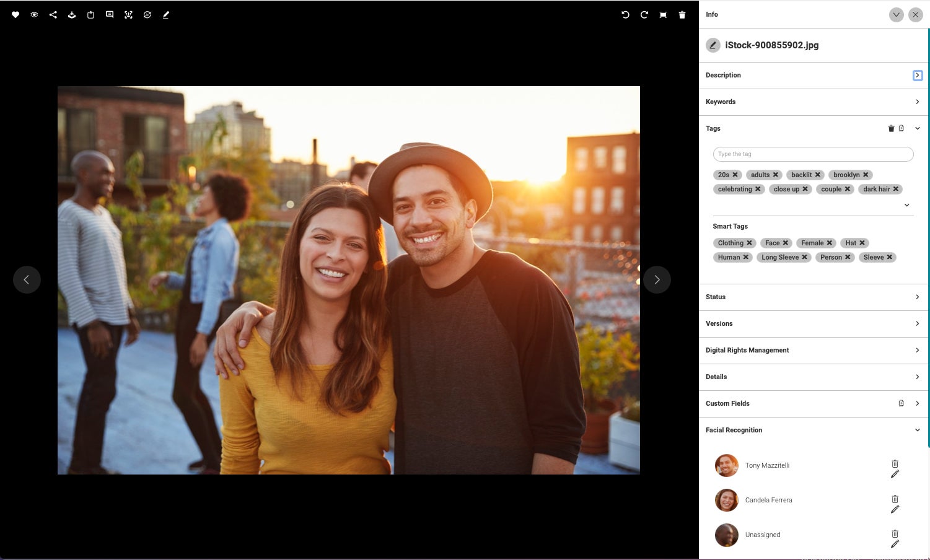The height and width of the screenshot is (560, 930).
Task: Open the Description panel arrow button
Action: point(918,75)
